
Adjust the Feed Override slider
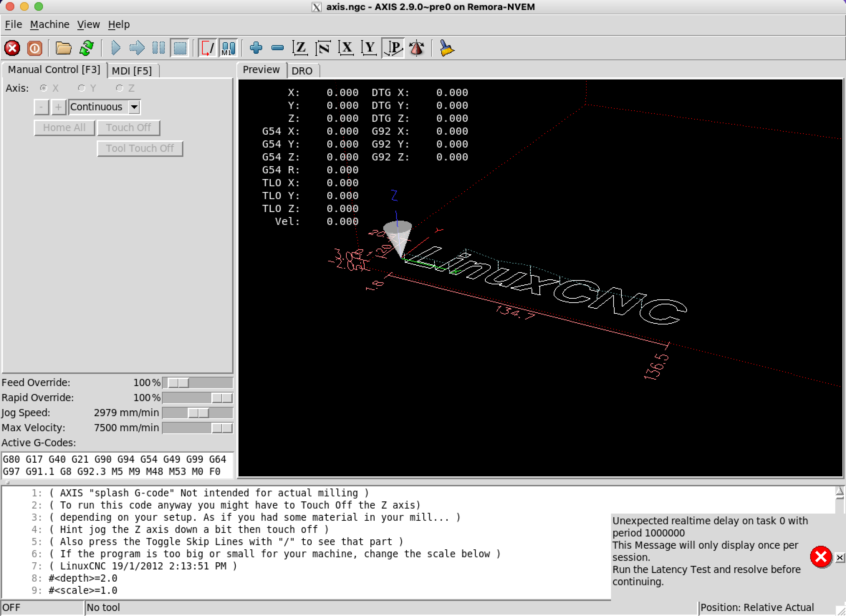coord(198,383)
